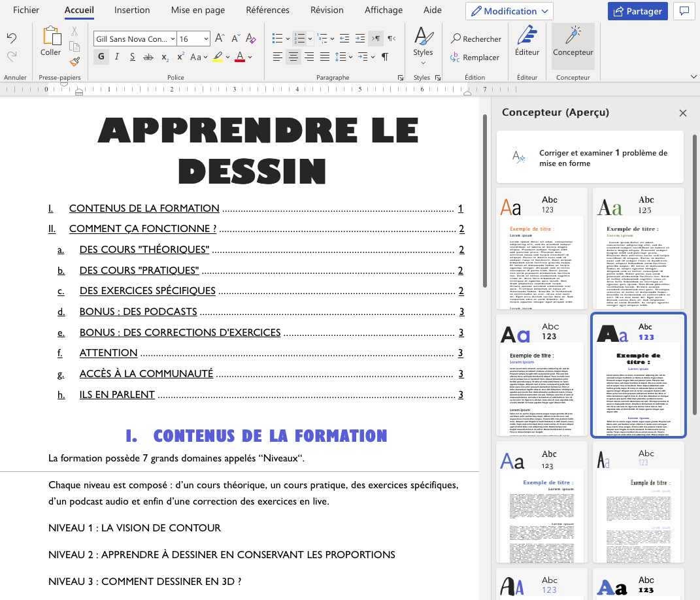
Task: Toggle bold G formatting
Action: click(101, 57)
